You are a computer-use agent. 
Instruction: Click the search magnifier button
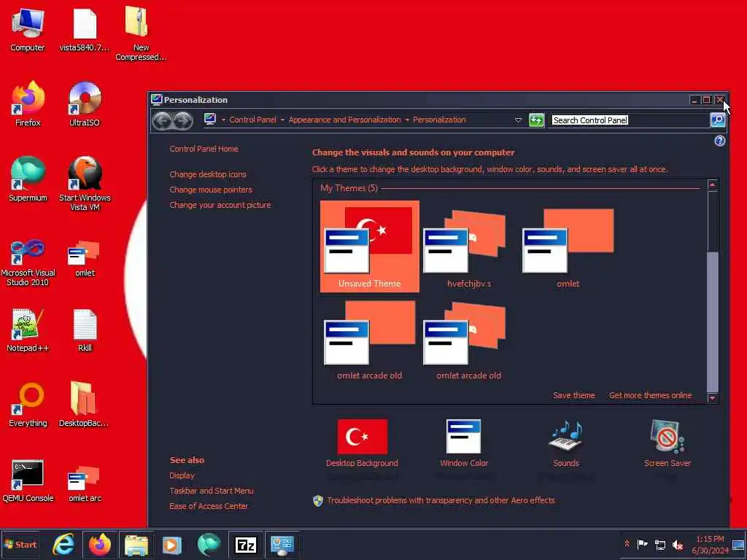718,120
